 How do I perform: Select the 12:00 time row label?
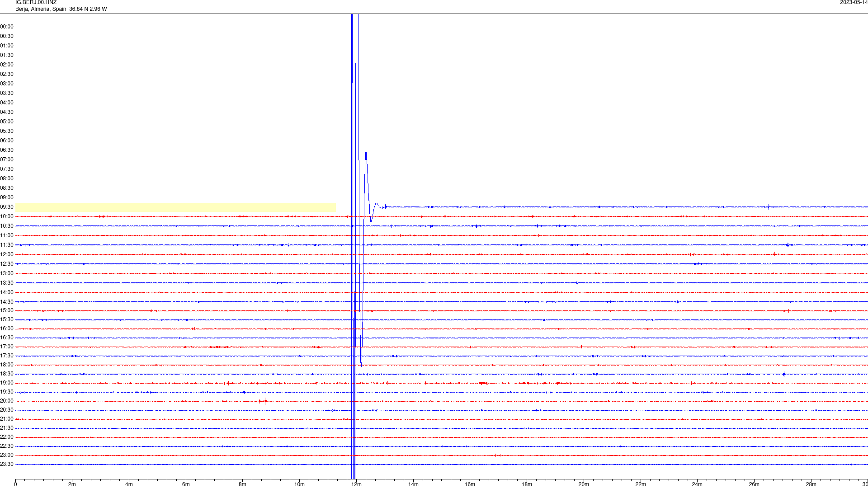pyautogui.click(x=7, y=254)
